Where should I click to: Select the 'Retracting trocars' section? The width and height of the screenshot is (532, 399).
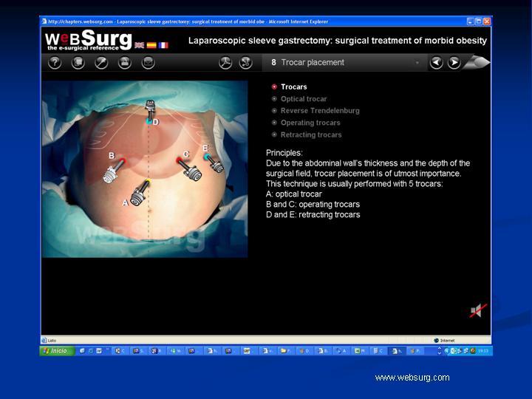(307, 134)
